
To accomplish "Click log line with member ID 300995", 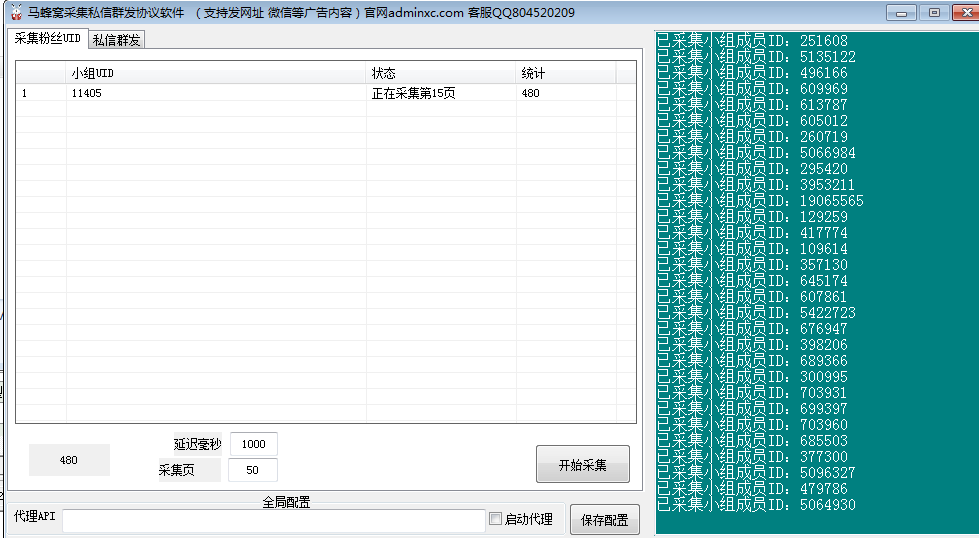I will (752, 377).
